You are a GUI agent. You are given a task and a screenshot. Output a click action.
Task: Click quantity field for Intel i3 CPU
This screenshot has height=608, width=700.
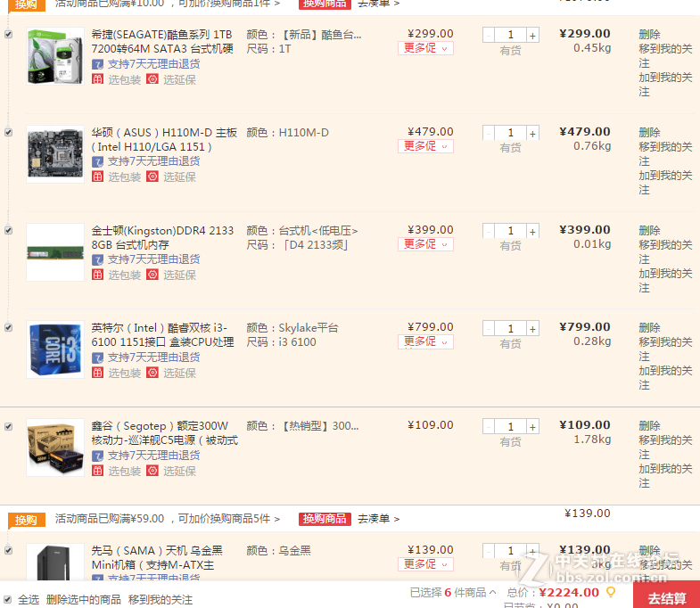coord(511,329)
